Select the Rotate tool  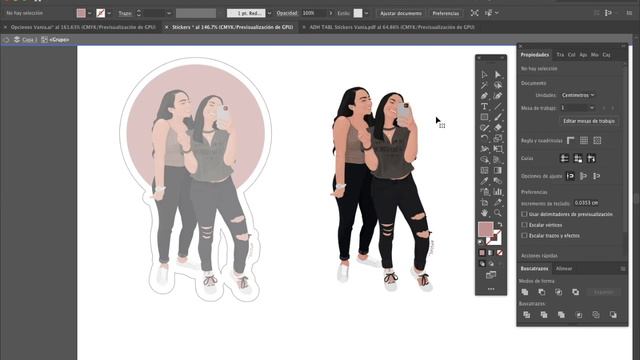(484, 138)
